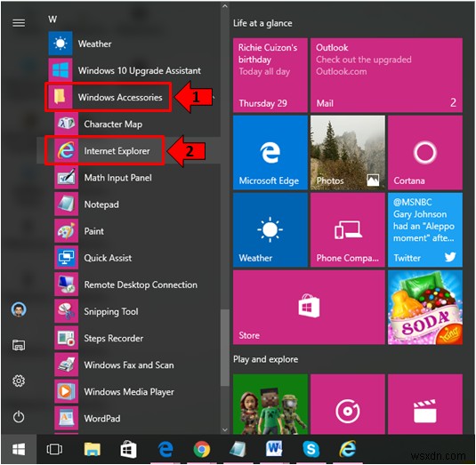Image resolution: width=476 pixels, height=465 pixels.
Task: Open Settings gear in the left sidebar
Action: click(19, 381)
